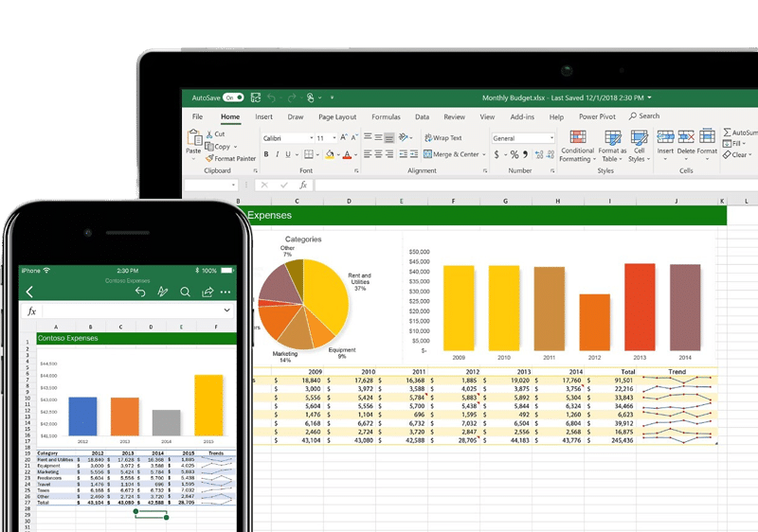This screenshot has height=532, width=758.
Task: Click the Comma Style icon
Action: pyautogui.click(x=526, y=154)
